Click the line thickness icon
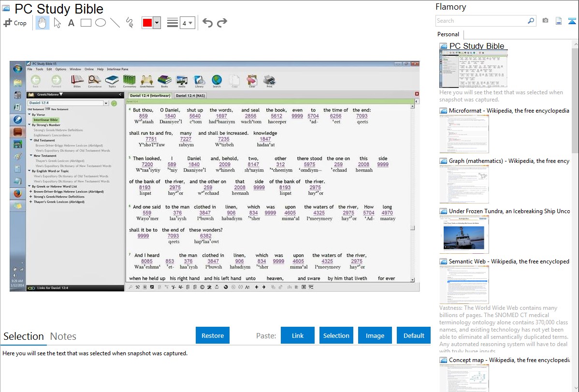579x392 pixels. pyautogui.click(x=173, y=23)
